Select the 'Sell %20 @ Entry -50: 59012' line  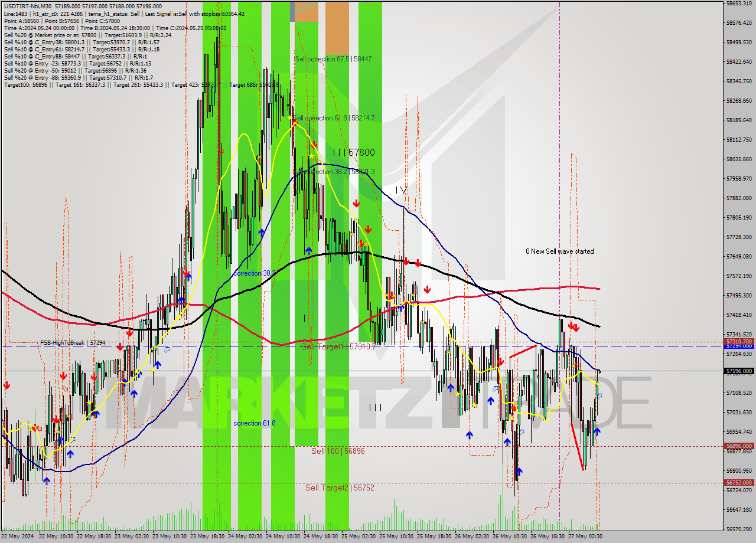pyautogui.click(x=76, y=70)
